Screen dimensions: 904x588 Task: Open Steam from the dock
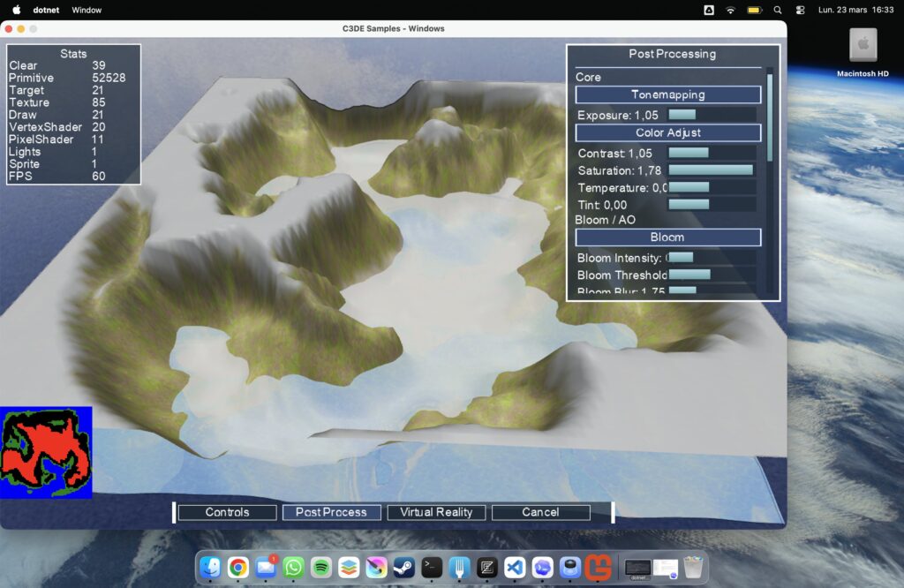[404, 568]
